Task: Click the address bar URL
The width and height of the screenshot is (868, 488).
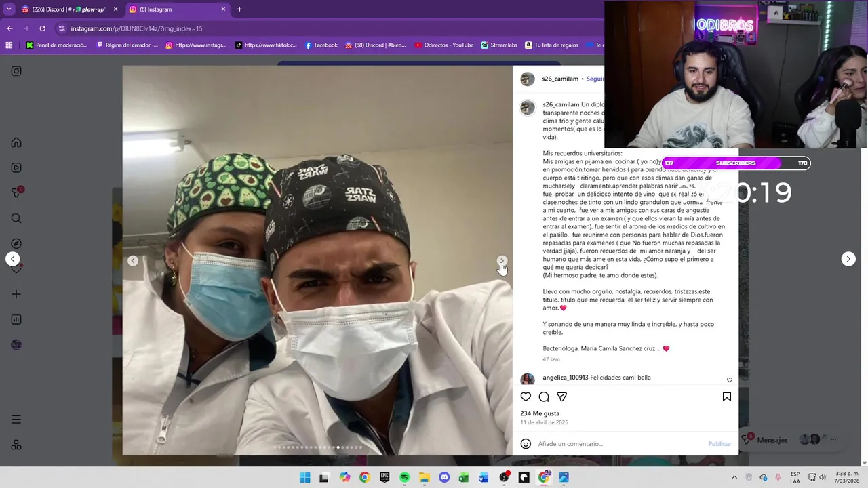Action: click(x=136, y=28)
